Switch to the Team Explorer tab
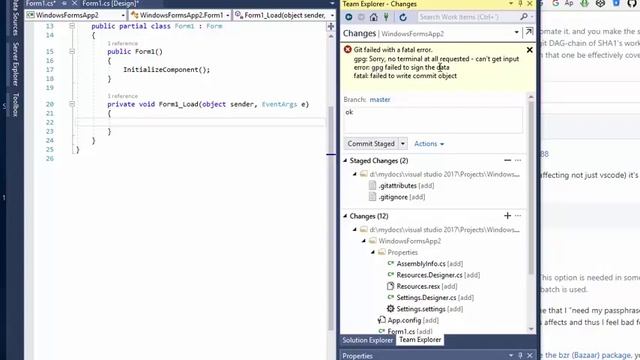640x360 pixels. [420, 340]
